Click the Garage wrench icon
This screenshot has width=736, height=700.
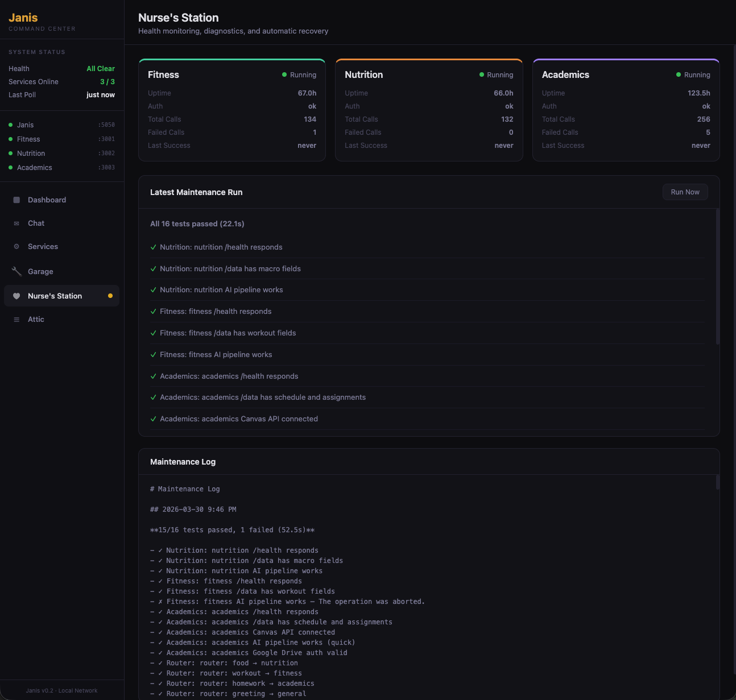[x=16, y=271]
